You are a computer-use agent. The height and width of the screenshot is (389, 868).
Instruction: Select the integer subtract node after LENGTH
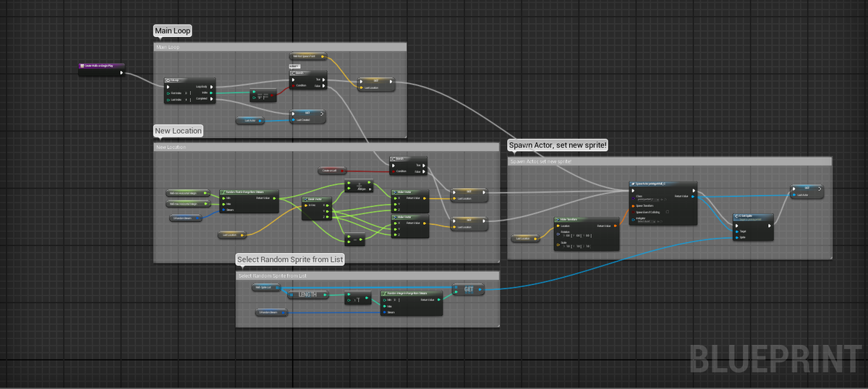(357, 298)
